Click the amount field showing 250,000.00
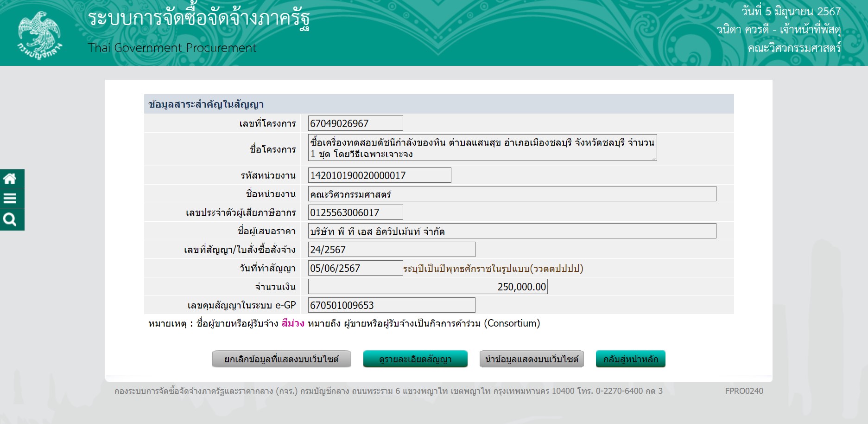This screenshot has width=868, height=424. pos(427,287)
